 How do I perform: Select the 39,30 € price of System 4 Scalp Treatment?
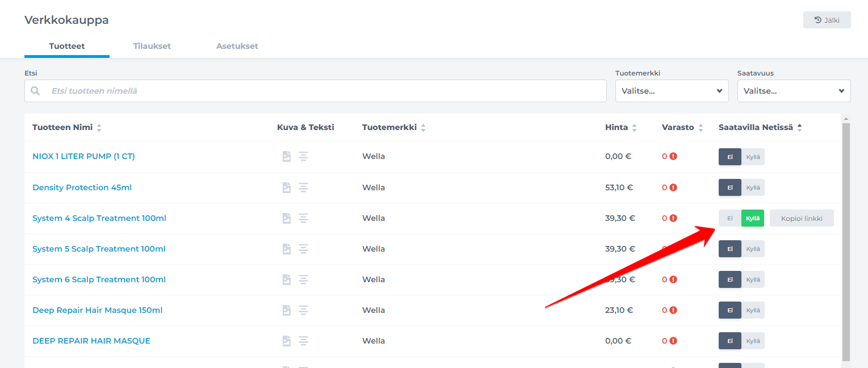[x=620, y=218]
